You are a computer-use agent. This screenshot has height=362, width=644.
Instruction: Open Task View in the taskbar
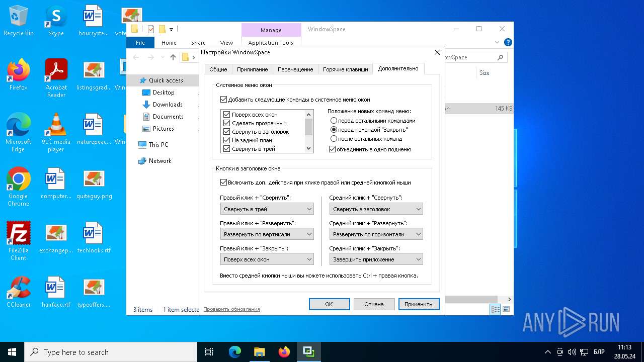click(x=209, y=352)
